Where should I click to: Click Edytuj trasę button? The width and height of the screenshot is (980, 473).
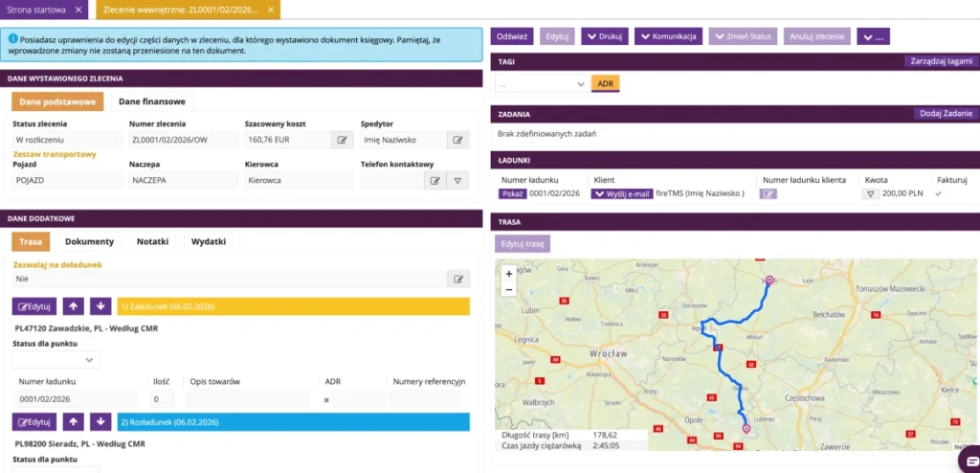523,243
